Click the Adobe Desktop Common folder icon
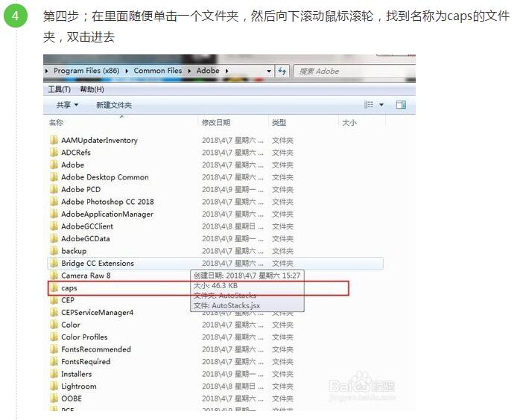Screen dimensions: 523x420 54,177
